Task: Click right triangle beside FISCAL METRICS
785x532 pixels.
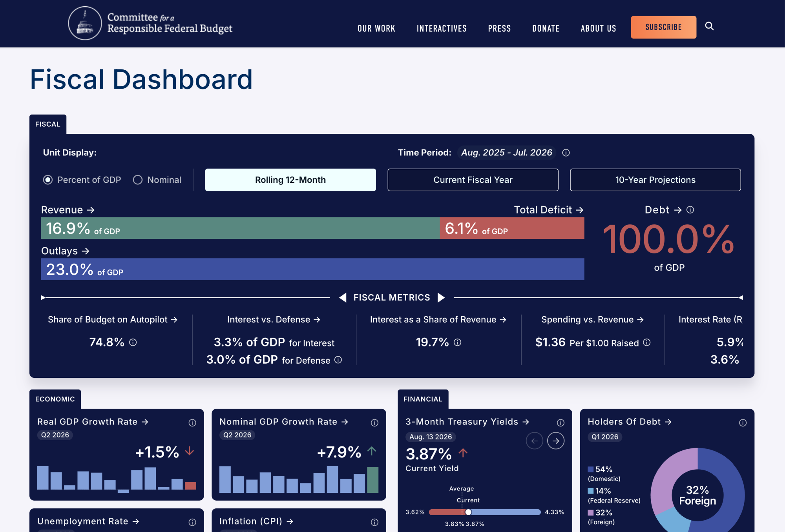Action: point(441,298)
